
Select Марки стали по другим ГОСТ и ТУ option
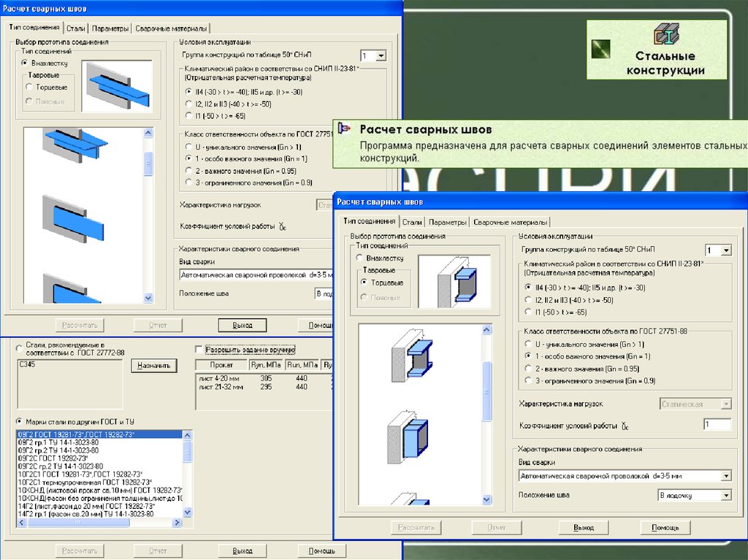[x=20, y=422]
